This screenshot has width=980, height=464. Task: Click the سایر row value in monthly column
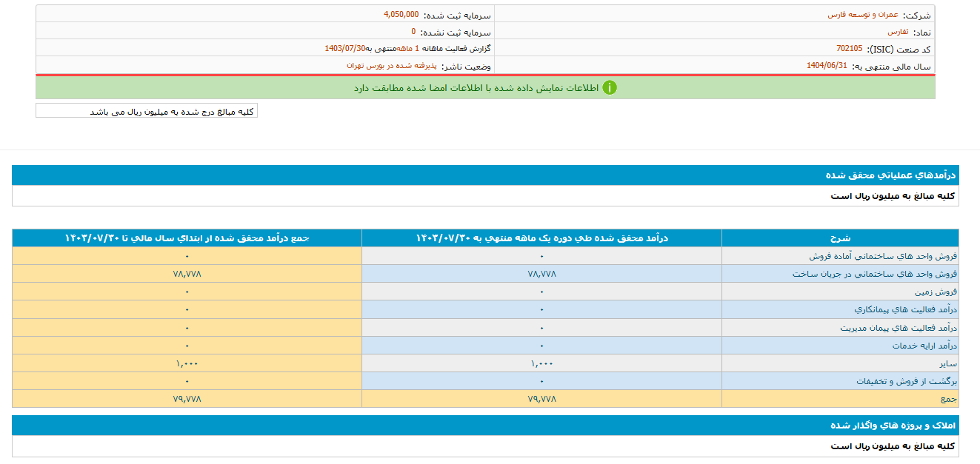tap(541, 363)
